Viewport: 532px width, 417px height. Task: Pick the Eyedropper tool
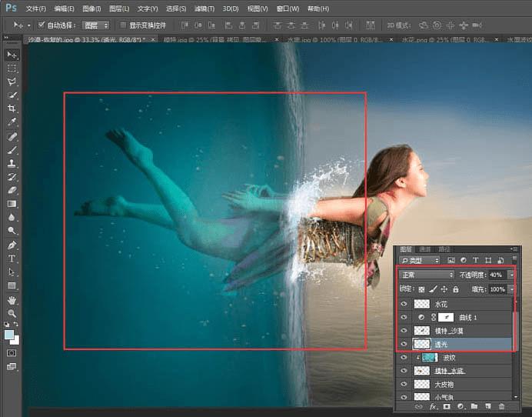[x=12, y=122]
